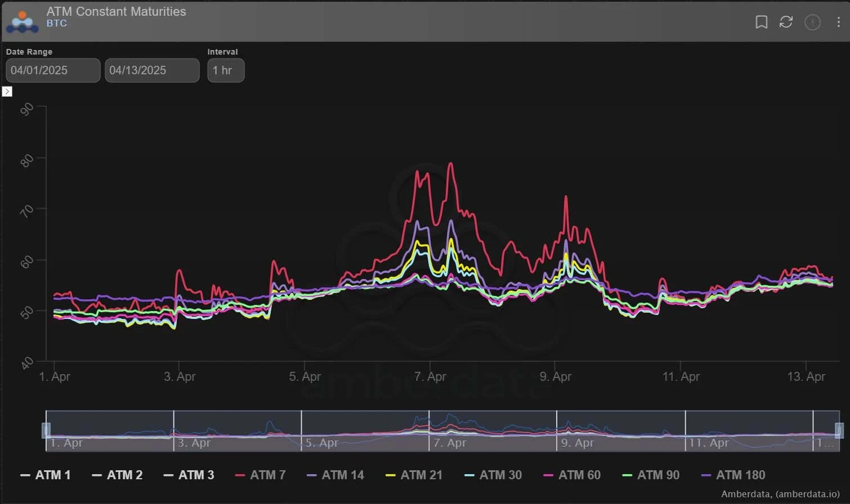Toggle ATM 1 series in legend
The image size is (850, 504).
pyautogui.click(x=46, y=475)
